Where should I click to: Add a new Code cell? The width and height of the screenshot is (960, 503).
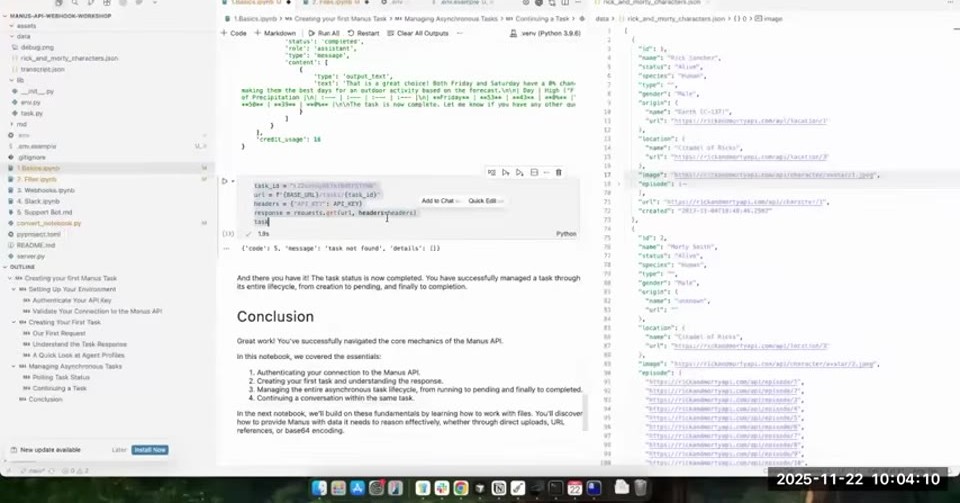click(234, 33)
